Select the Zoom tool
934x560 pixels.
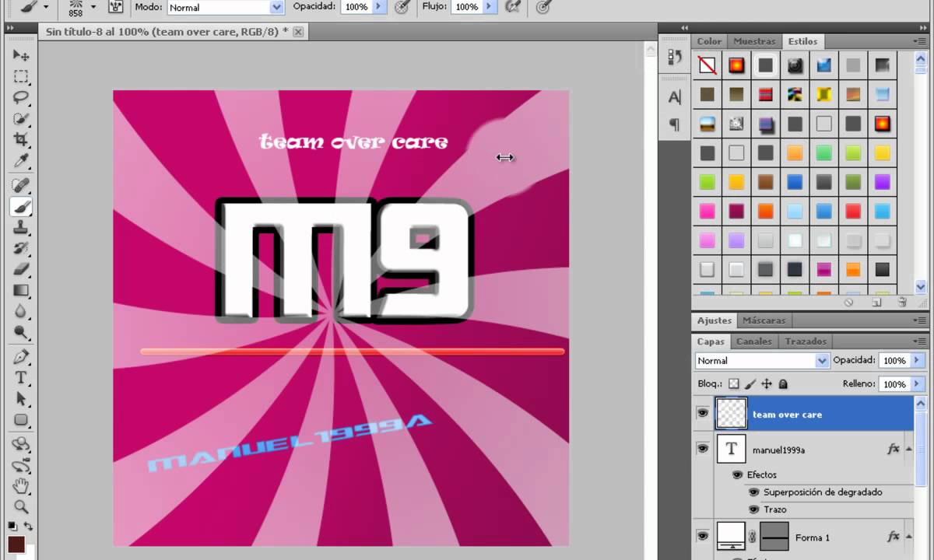[x=21, y=507]
